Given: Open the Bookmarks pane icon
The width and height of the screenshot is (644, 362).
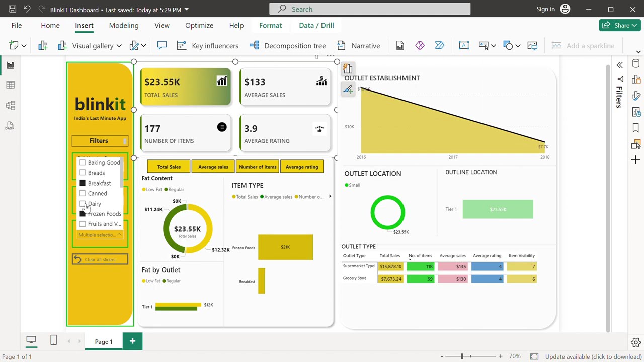Looking at the screenshot, I should [x=636, y=128].
